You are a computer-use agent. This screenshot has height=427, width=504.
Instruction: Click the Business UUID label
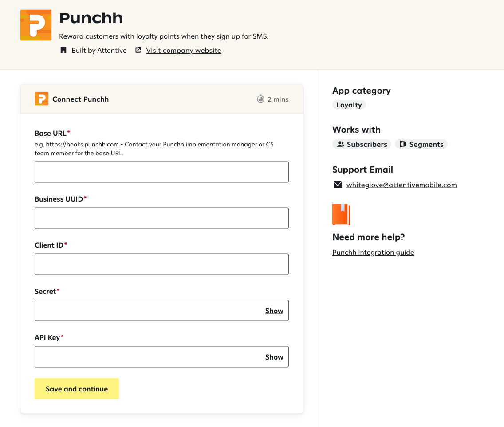[x=59, y=199]
